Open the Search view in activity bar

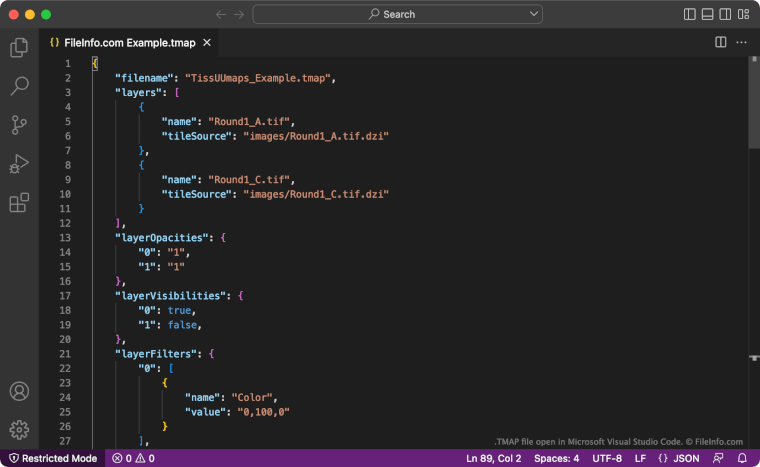(18, 86)
